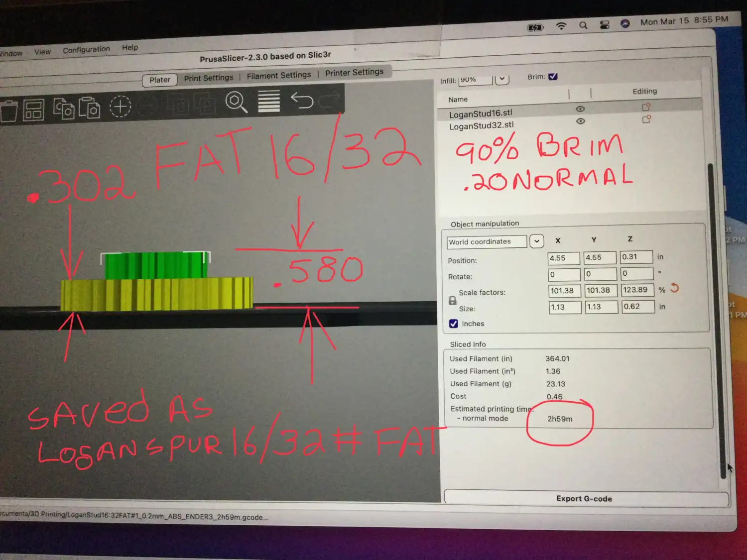Hide LoganStud16.stl with its eye icon

(580, 109)
